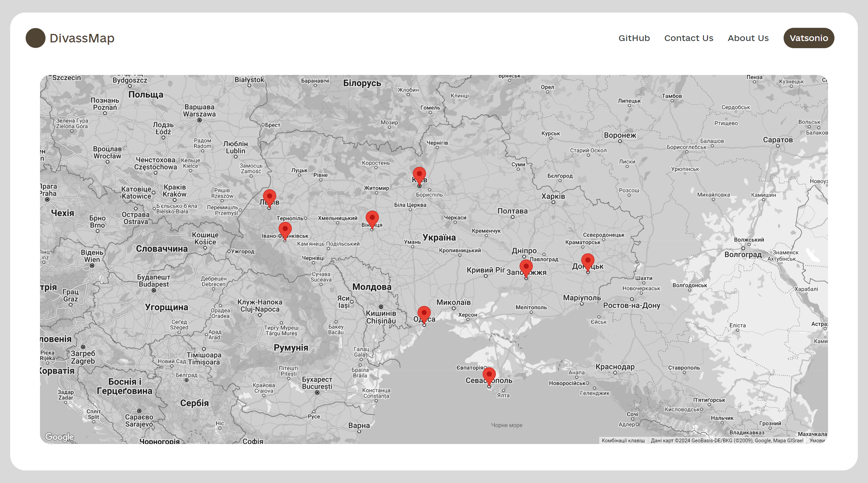868x483 pixels.
Task: Open the GitHub navigation link
Action: pos(634,38)
